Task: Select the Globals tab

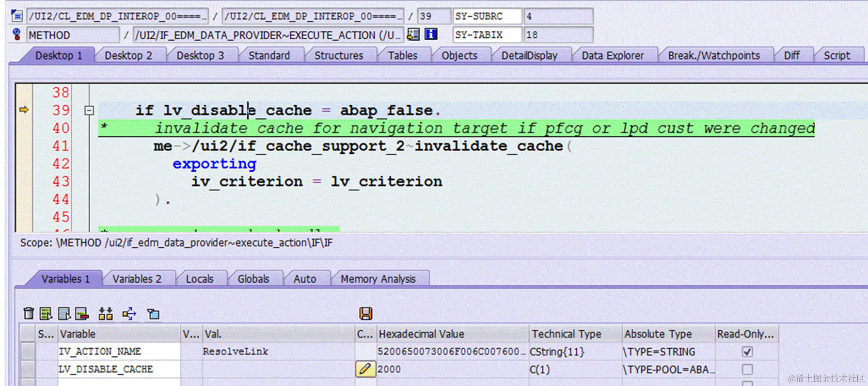Action: tap(253, 279)
